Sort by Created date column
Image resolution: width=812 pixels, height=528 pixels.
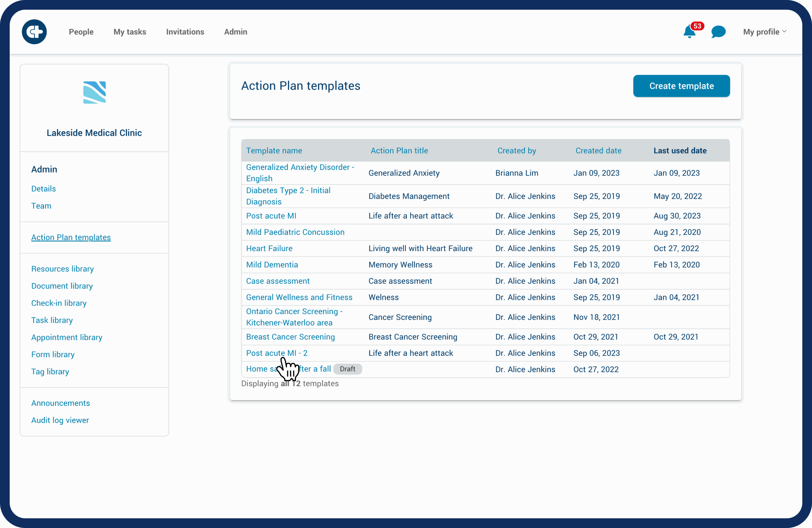598,151
